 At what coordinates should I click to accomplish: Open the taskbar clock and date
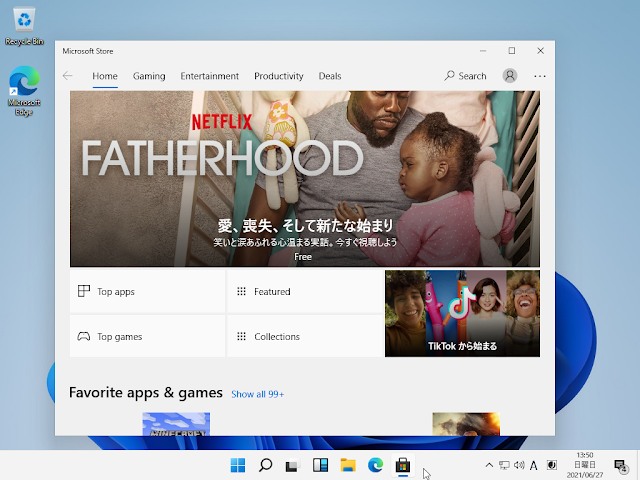(x=584, y=465)
